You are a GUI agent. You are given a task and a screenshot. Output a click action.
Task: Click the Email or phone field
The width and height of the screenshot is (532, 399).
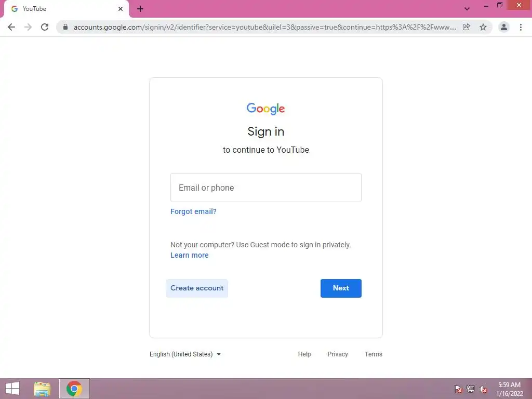coord(266,188)
